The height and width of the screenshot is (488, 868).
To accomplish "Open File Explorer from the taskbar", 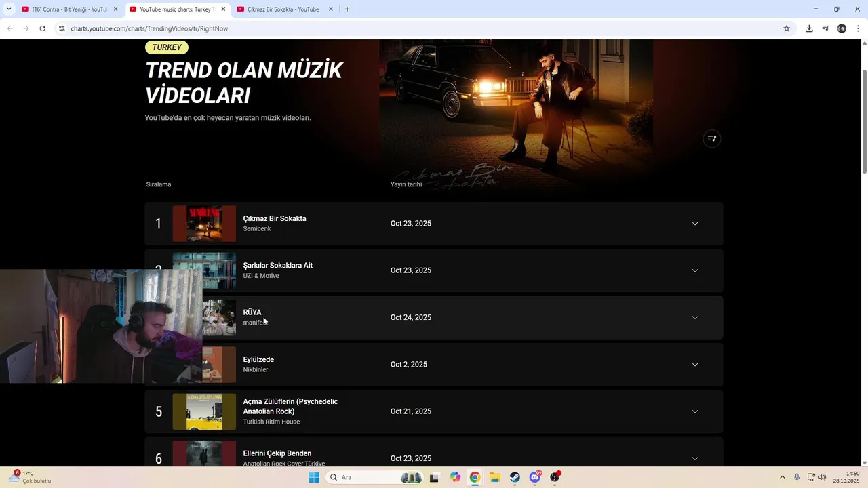I will click(x=495, y=477).
